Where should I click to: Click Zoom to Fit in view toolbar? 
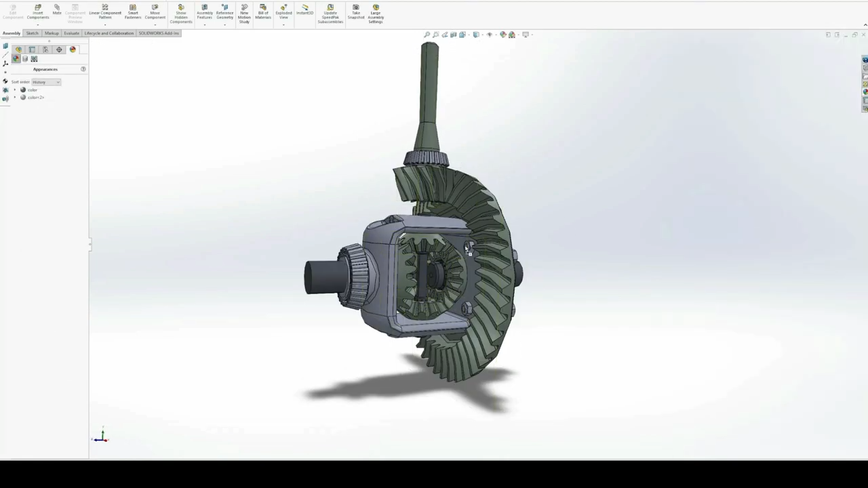(427, 35)
